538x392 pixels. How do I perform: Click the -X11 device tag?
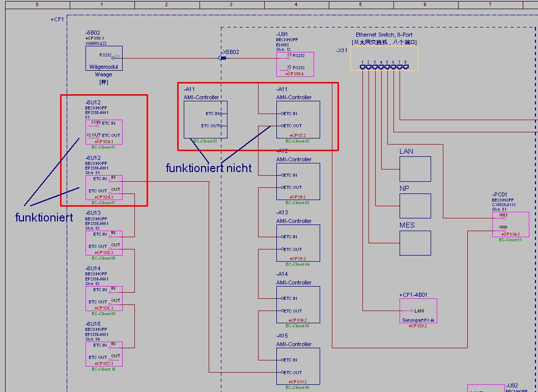click(x=342, y=50)
